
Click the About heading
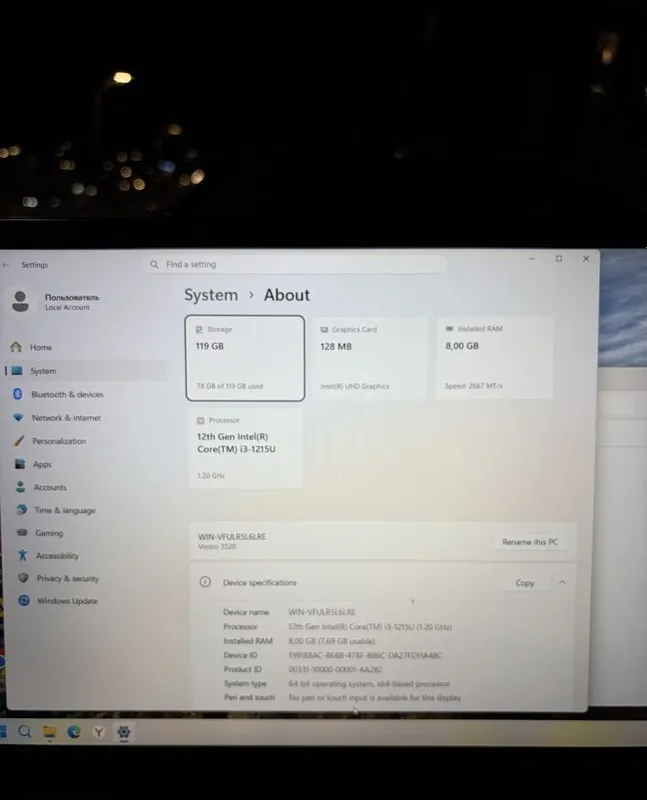click(x=287, y=295)
